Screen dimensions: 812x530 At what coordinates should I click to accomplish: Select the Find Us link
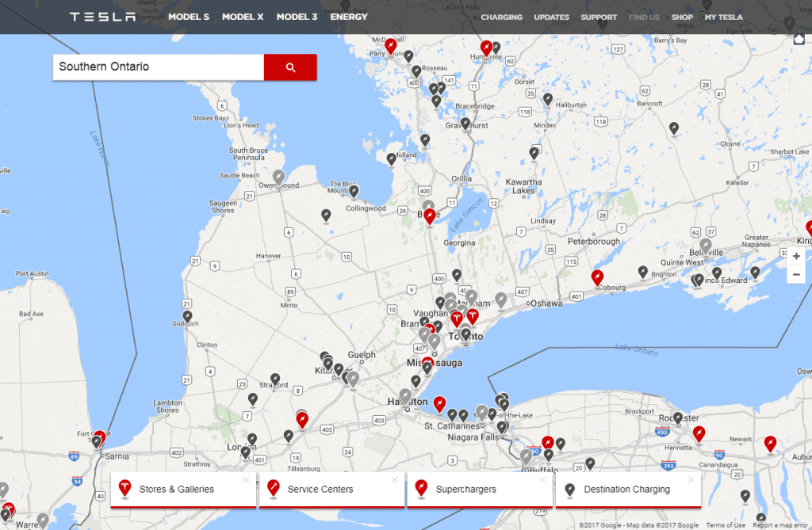tap(644, 17)
